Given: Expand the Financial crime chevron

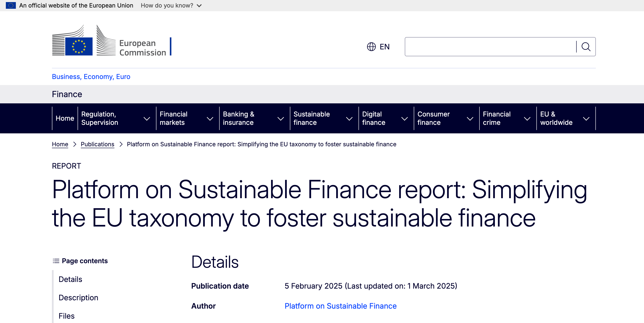Looking at the screenshot, I should click(x=527, y=119).
